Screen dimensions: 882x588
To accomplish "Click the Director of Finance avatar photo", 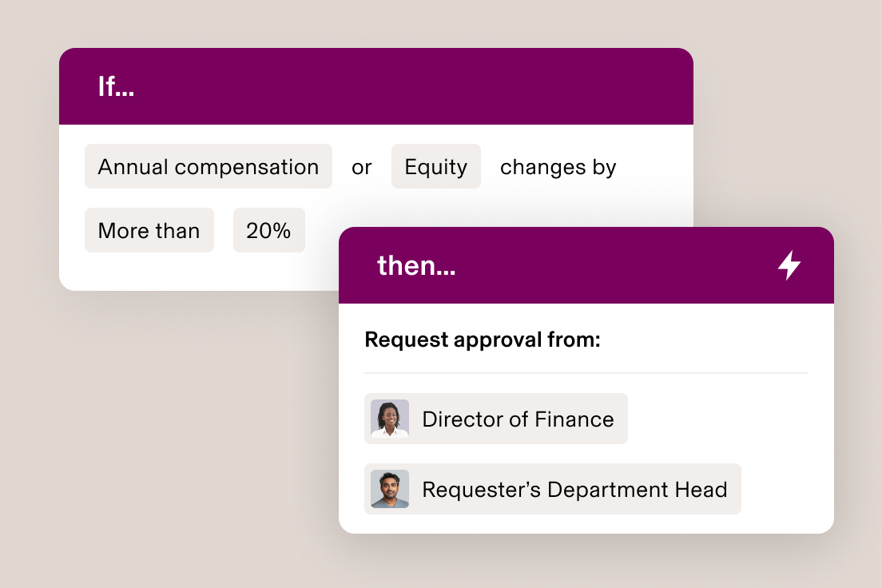I will coord(388,418).
